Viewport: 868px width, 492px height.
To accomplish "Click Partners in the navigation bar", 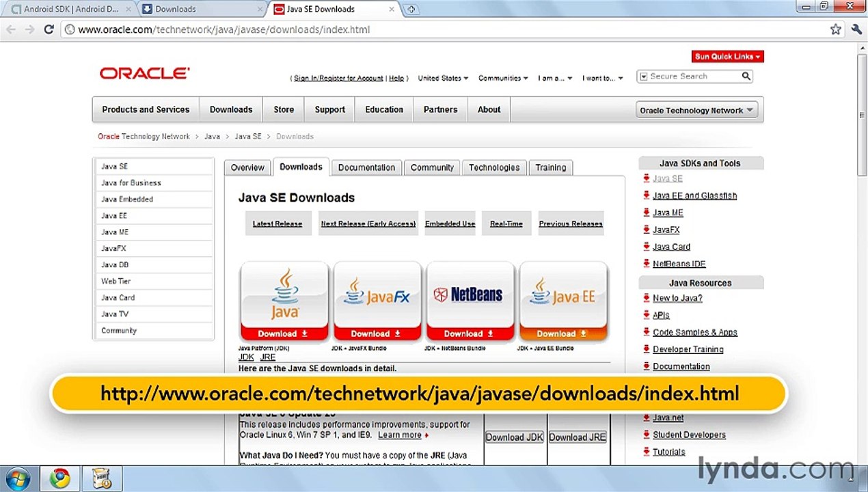I will tap(440, 109).
